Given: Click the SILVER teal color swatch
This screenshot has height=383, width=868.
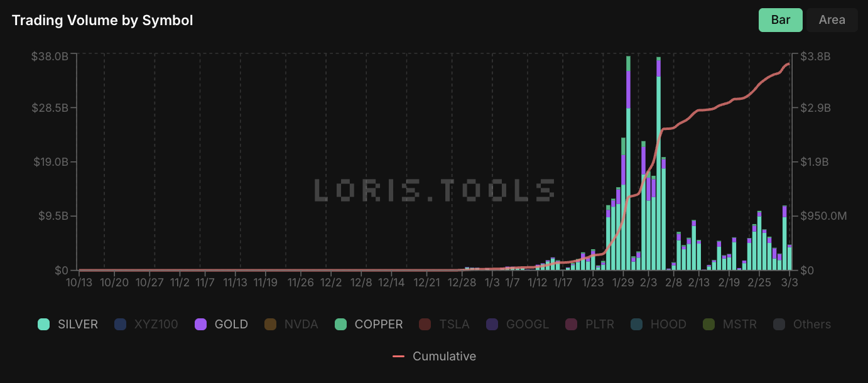Looking at the screenshot, I should [44, 325].
